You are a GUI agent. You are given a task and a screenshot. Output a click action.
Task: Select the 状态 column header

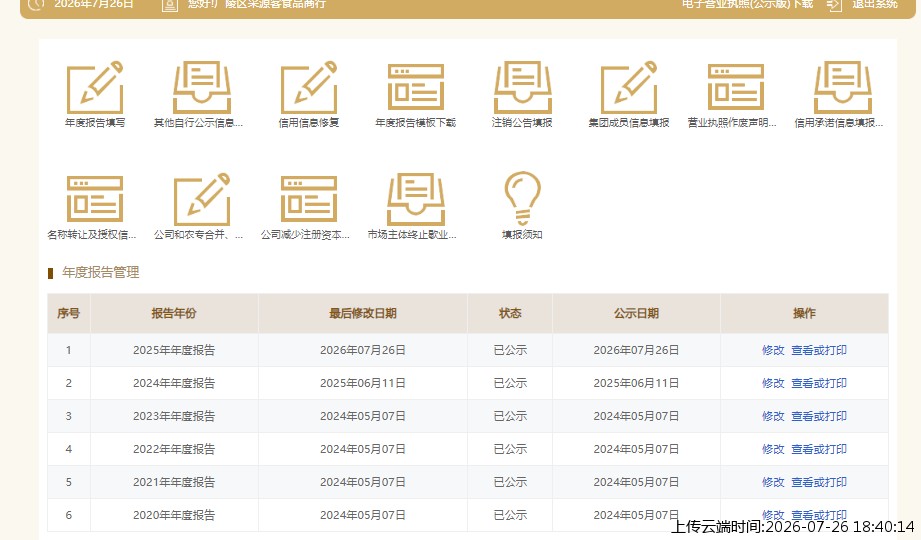coord(510,313)
